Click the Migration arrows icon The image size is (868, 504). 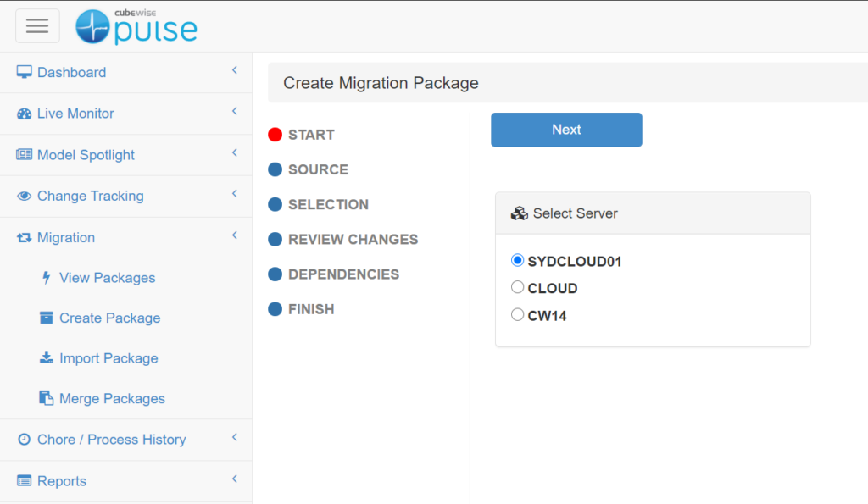tap(24, 238)
